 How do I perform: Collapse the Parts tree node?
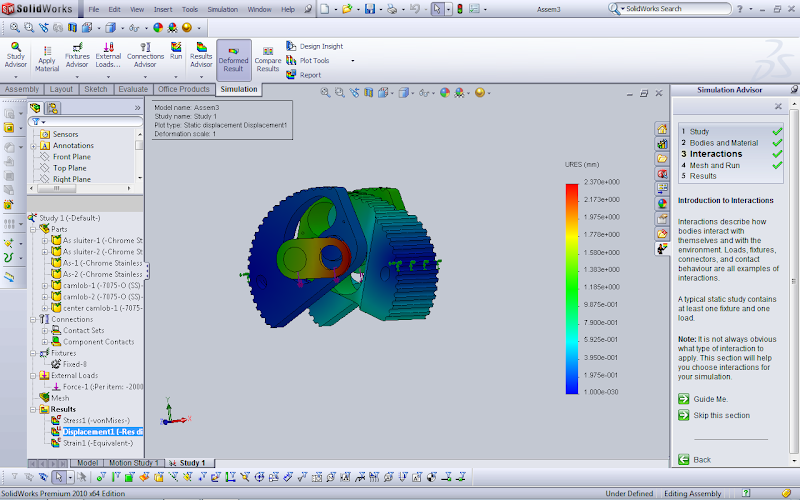[x=33, y=229]
